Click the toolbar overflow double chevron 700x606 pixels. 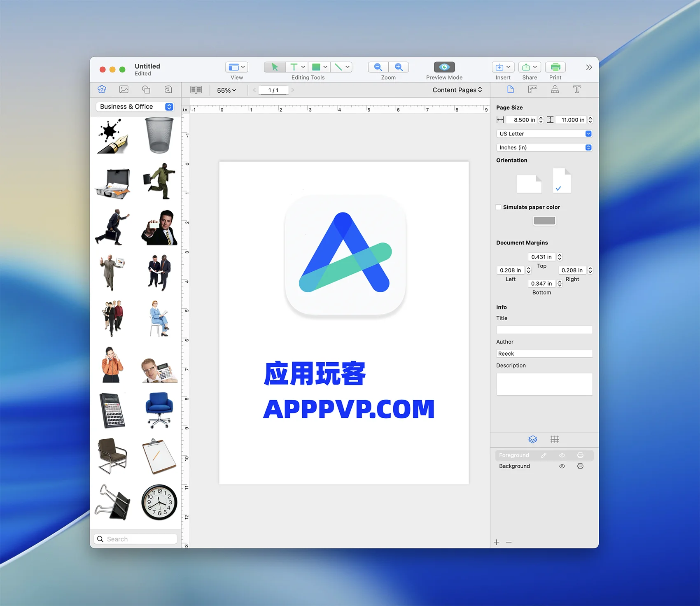[589, 67]
